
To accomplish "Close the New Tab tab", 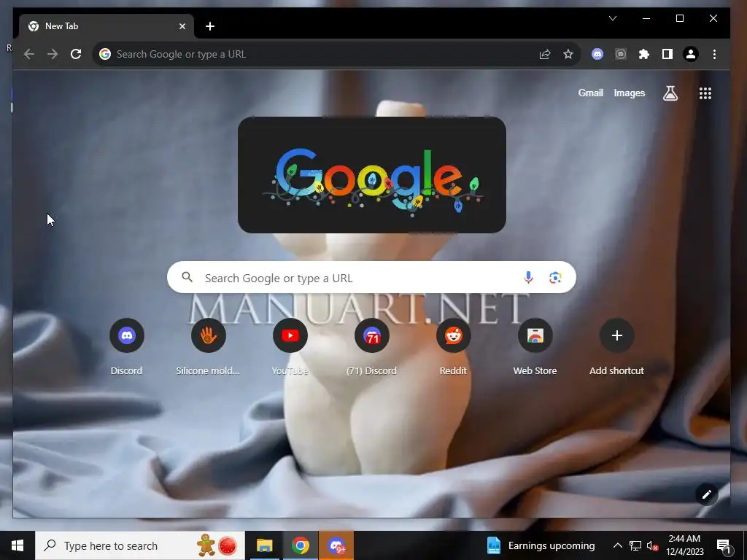I will point(182,26).
